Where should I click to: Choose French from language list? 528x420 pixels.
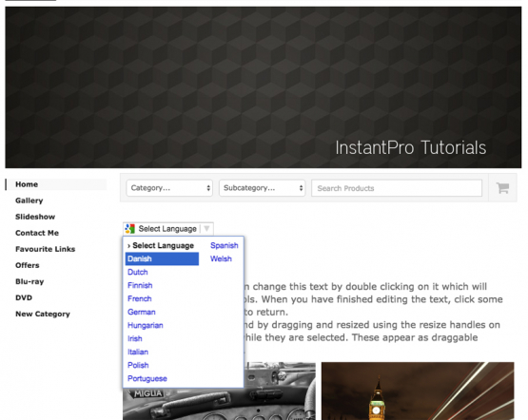tap(140, 298)
